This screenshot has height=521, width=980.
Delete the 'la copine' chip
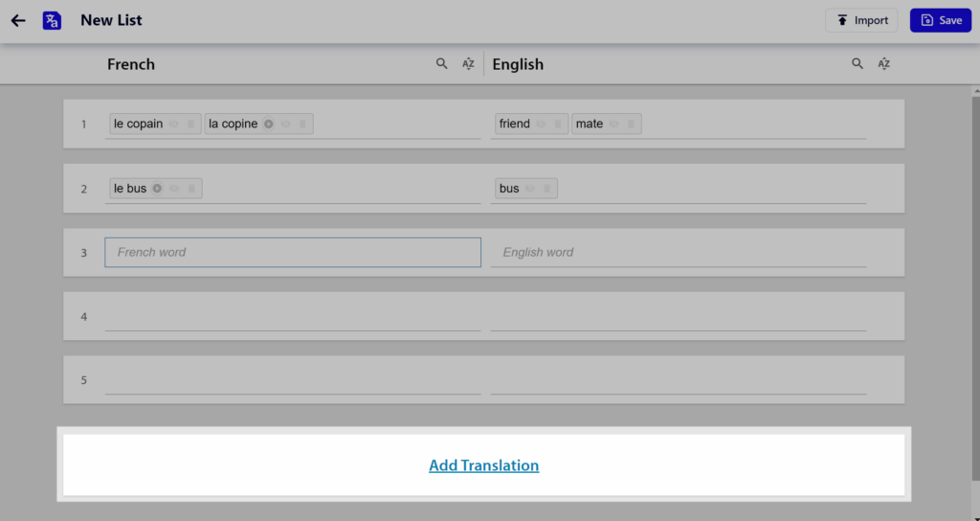[302, 124]
